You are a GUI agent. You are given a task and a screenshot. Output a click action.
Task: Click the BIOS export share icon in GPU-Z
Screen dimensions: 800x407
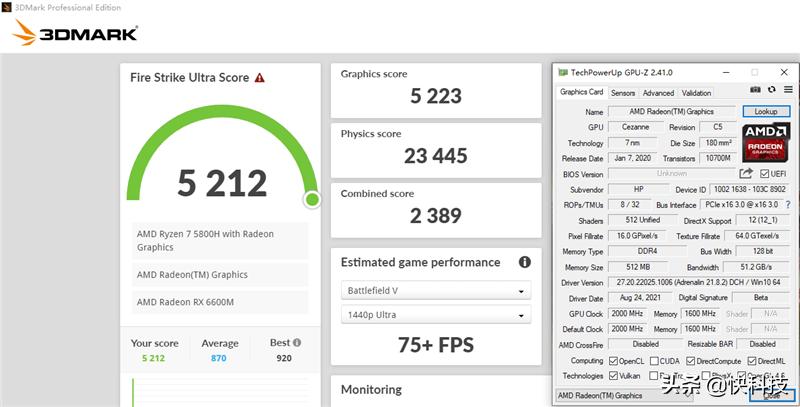tap(746, 173)
